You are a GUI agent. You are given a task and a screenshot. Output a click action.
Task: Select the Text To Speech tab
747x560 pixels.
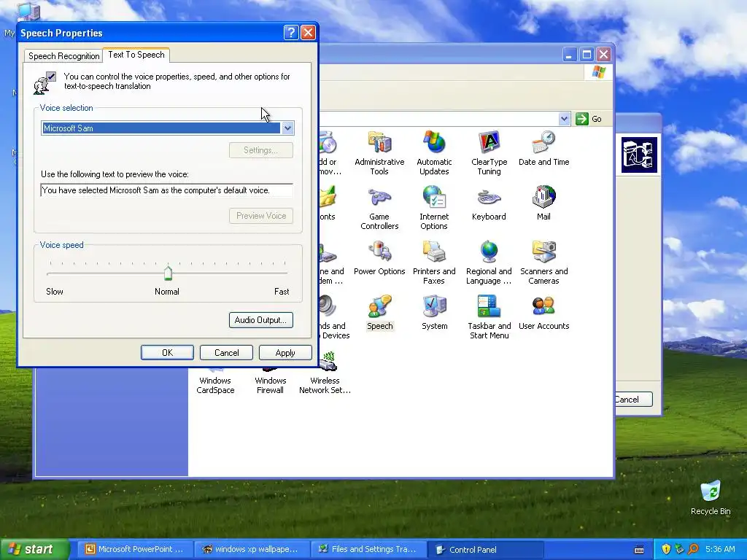click(x=136, y=55)
